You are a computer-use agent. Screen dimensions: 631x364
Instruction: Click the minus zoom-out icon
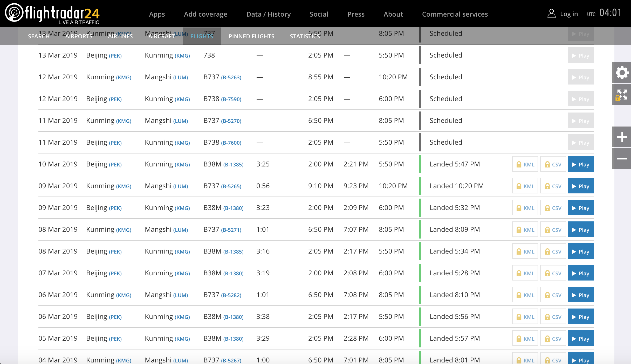coord(622,158)
